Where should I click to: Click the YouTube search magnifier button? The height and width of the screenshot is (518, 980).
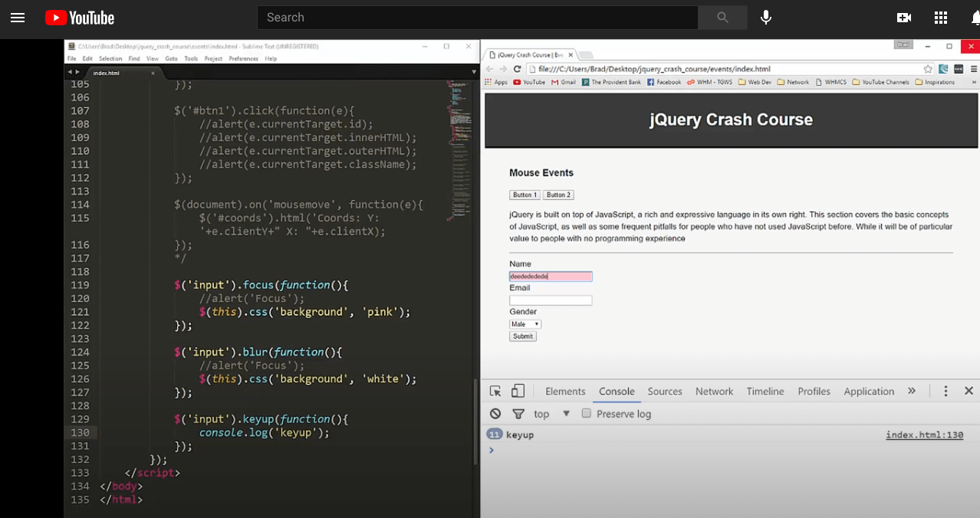[722, 18]
